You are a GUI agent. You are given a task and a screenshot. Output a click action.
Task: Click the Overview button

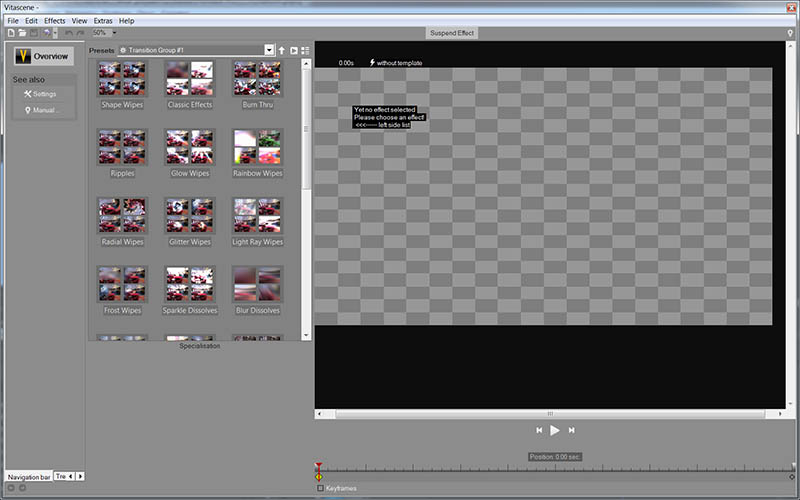[x=44, y=56]
